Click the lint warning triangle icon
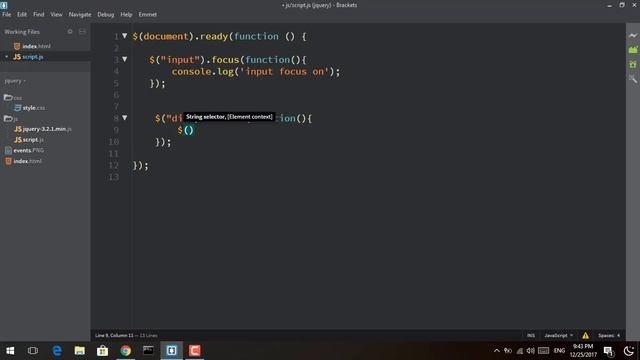The height and width of the screenshot is (360, 640). [585, 336]
